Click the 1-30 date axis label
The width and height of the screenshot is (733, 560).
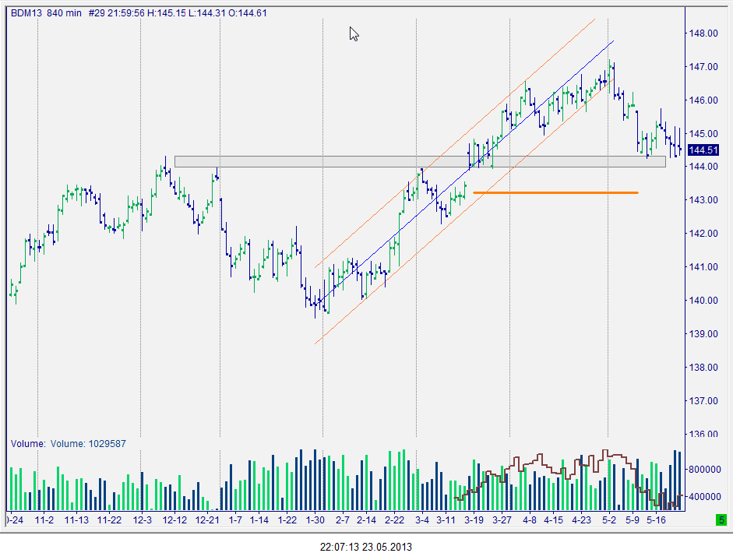tap(315, 519)
